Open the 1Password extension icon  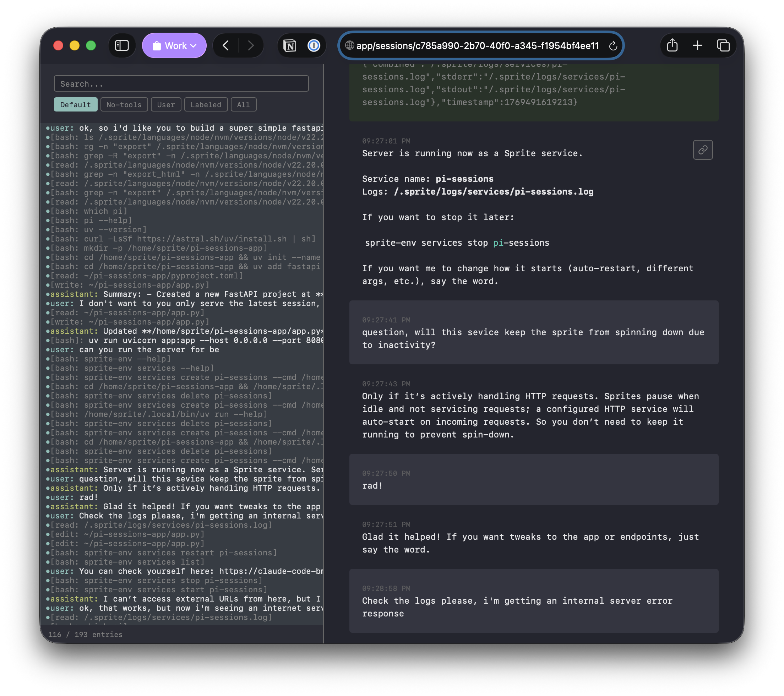tap(314, 46)
